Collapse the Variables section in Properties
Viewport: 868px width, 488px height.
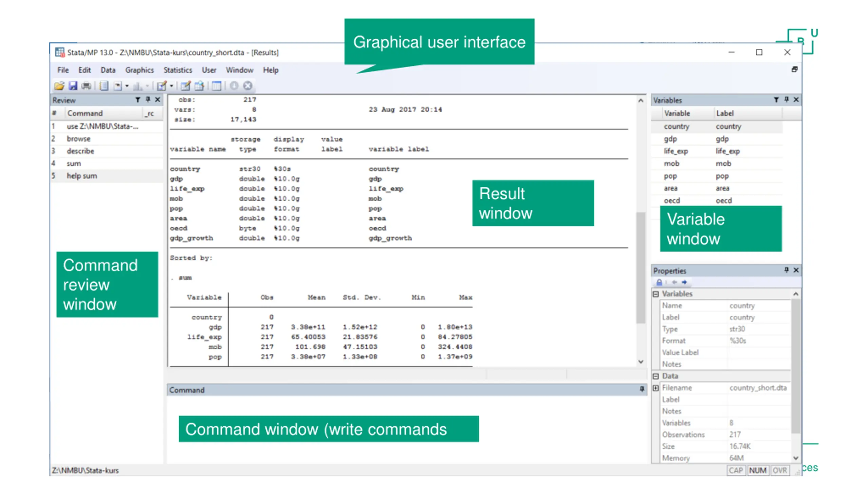click(x=656, y=294)
